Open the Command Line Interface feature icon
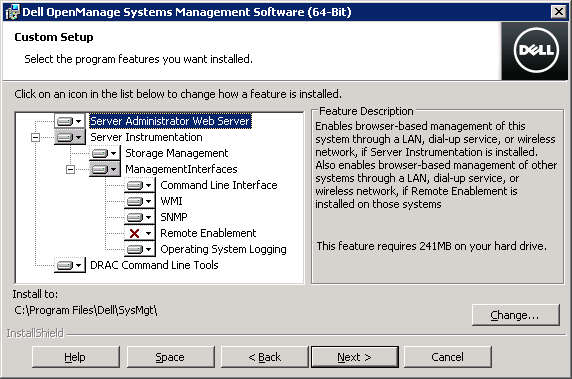 tap(140, 185)
